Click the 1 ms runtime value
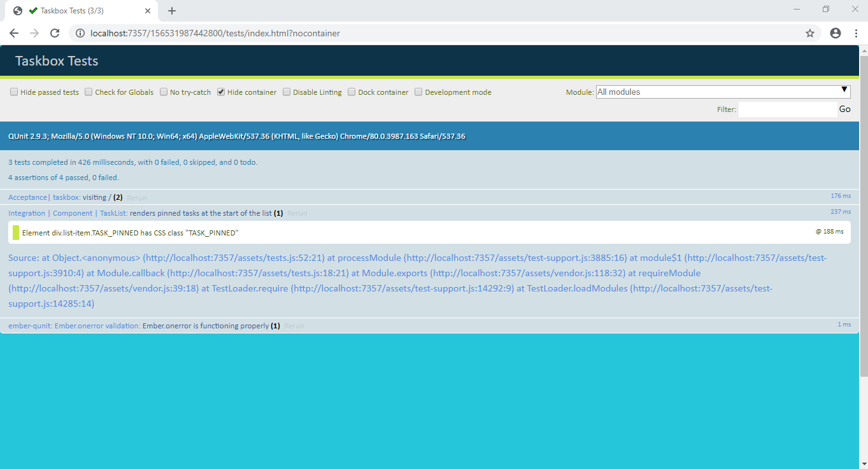This screenshot has width=868, height=469. pos(844,324)
